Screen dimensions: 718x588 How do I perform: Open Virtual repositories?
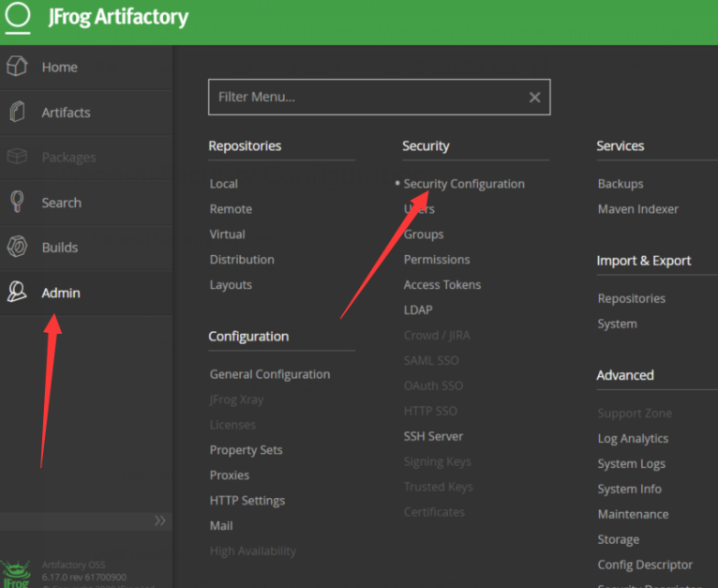pos(227,234)
